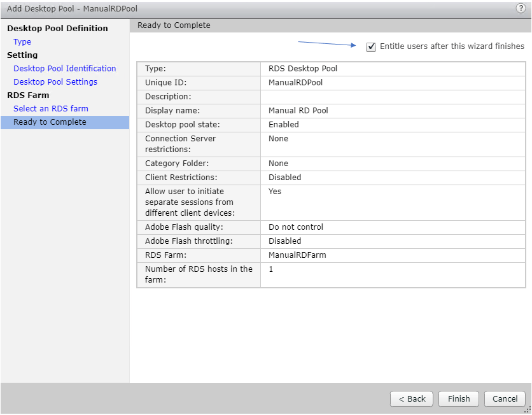The height and width of the screenshot is (415, 532).
Task: Click the Desktop Pool Definition heading
Action: point(57,28)
